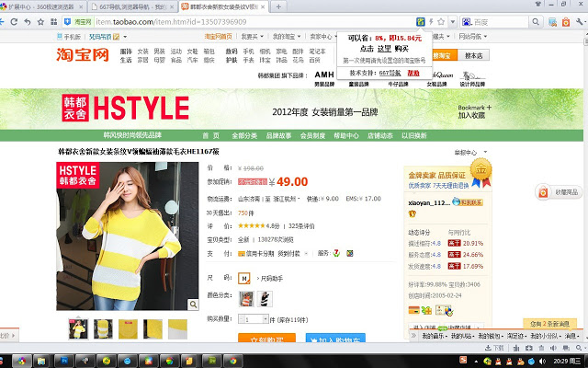The image size is (588, 368).
Task: Choose the black striped color swatch
Action: point(265,299)
